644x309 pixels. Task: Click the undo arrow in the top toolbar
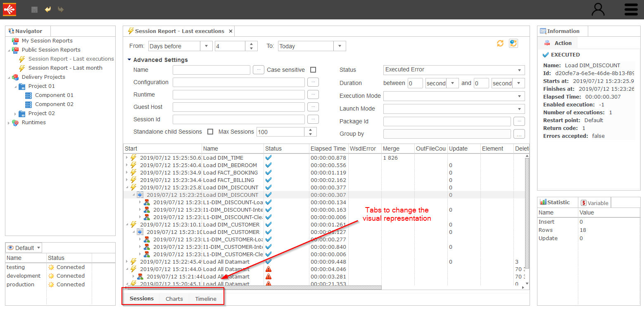[x=48, y=9]
